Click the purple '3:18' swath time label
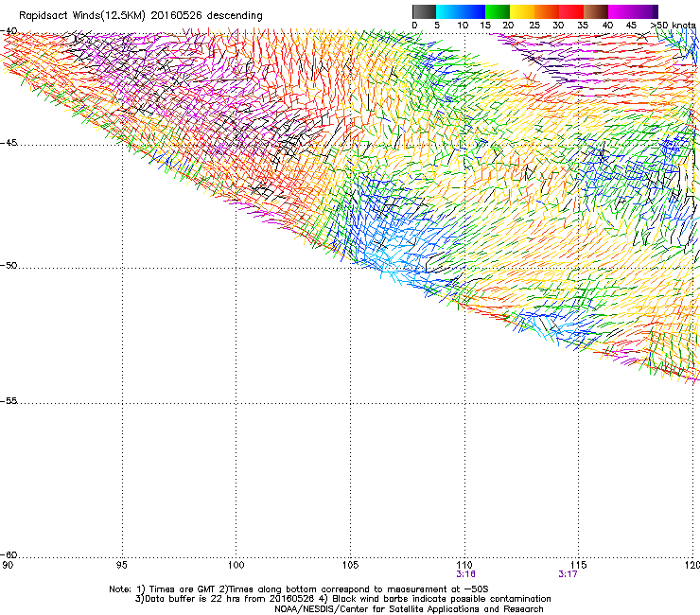 click(x=465, y=574)
